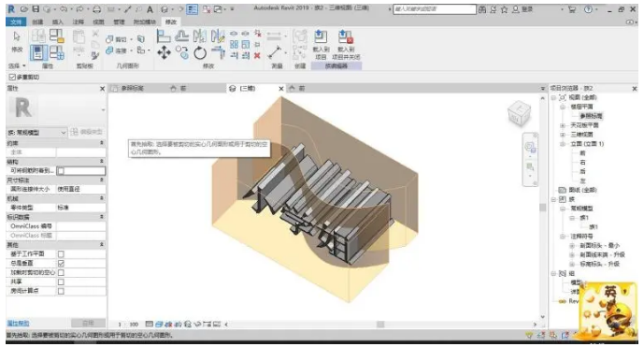
Task: Click the ViewCube in the 3D view
Action: [519, 113]
